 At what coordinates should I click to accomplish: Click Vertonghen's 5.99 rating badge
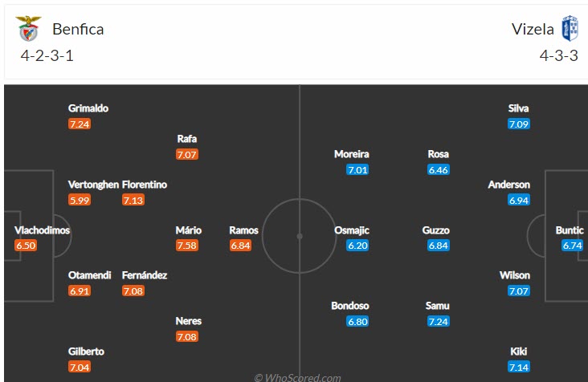[x=80, y=200]
